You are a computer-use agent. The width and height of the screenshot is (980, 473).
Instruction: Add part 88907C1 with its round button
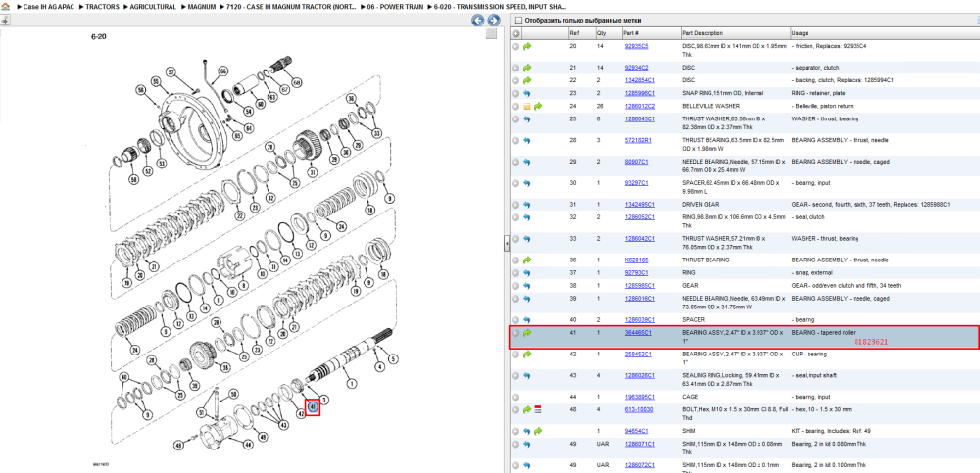515,162
